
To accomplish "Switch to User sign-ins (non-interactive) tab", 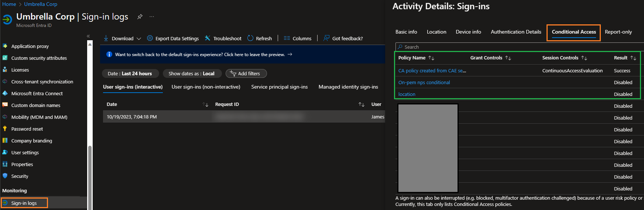I will pos(206,87).
